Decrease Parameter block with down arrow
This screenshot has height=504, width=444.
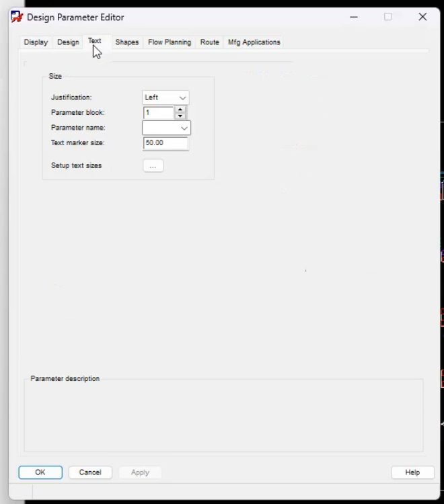[x=180, y=116]
